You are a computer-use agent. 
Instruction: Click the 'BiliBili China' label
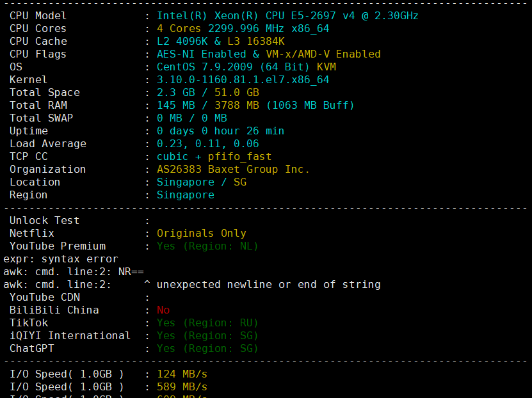pyautogui.click(x=54, y=310)
